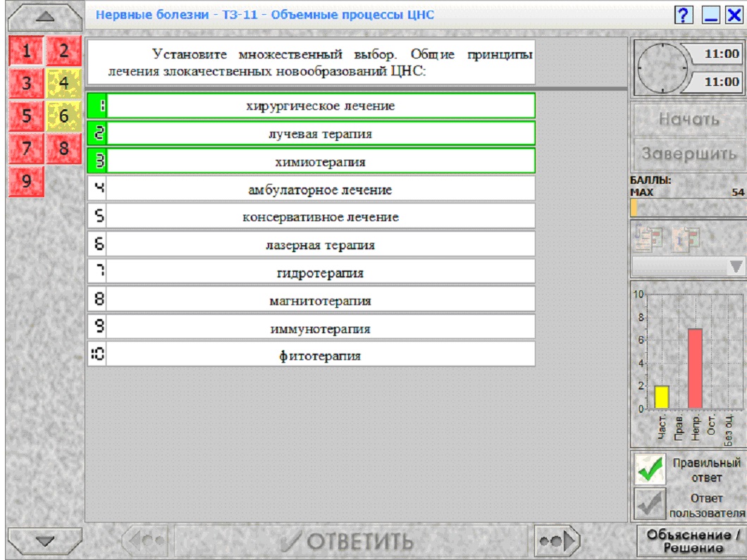Click the gray check mark icon for Ответ пользователя
This screenshot has height=560, width=747.
[x=650, y=504]
